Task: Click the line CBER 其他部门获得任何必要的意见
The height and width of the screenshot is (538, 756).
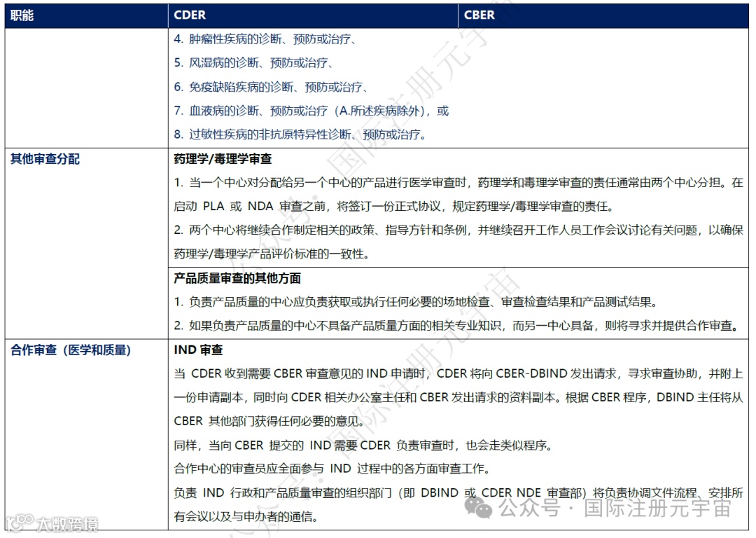Action: click(x=269, y=421)
